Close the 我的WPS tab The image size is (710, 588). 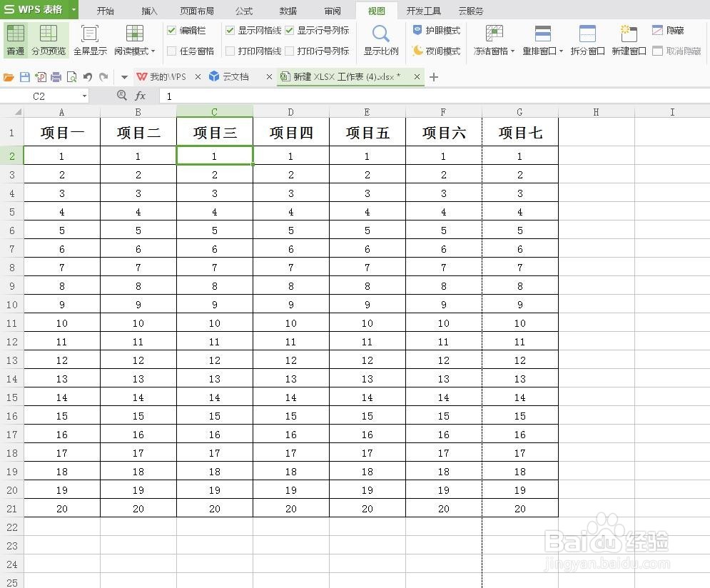tap(198, 77)
